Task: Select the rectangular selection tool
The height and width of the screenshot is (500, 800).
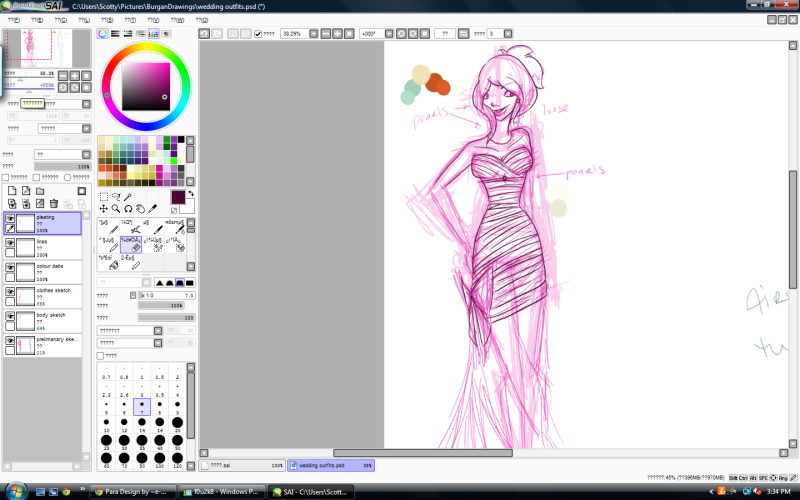Action: pyautogui.click(x=104, y=197)
